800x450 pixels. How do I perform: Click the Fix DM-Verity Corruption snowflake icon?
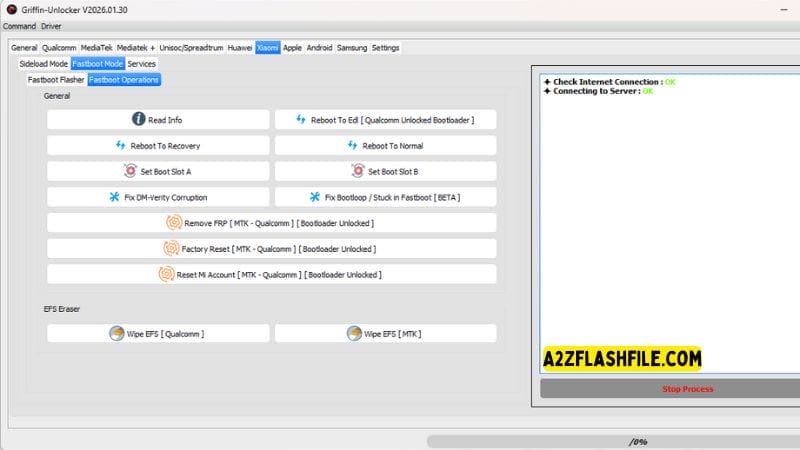click(x=114, y=197)
